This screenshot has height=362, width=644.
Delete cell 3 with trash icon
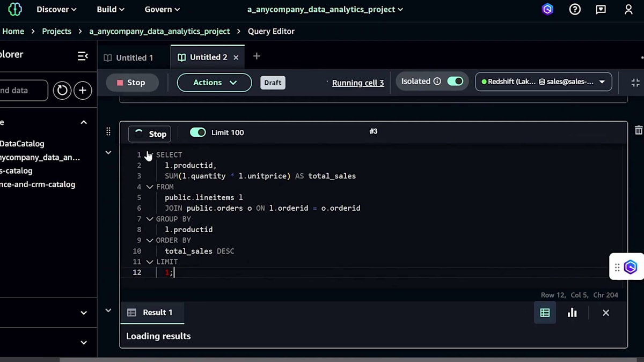639,130
